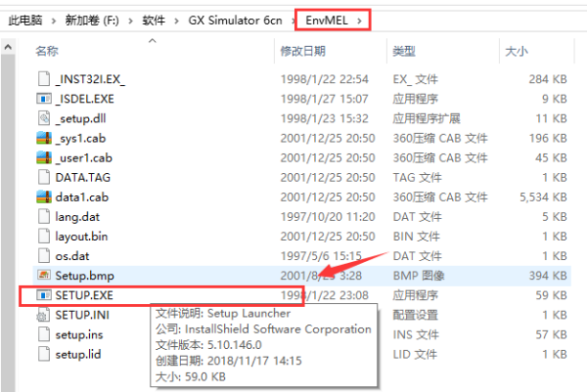Click the lang.dat file icon
Viewport: 587px width, 392px height.
[44, 217]
